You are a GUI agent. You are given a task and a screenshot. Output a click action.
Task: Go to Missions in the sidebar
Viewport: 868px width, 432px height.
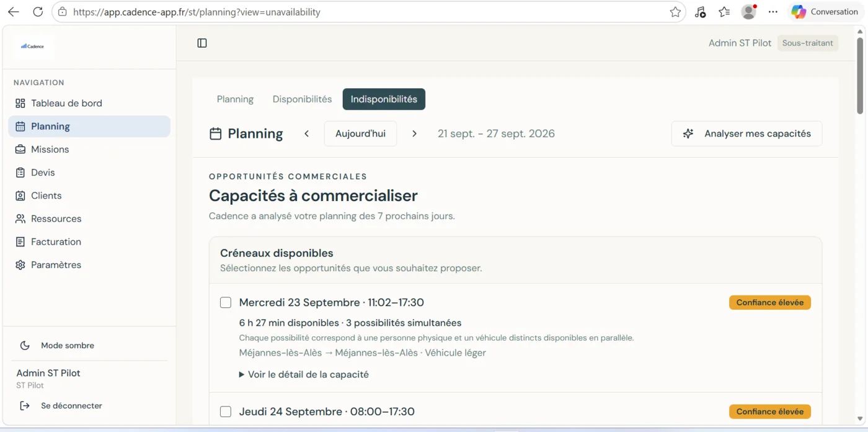89,149
